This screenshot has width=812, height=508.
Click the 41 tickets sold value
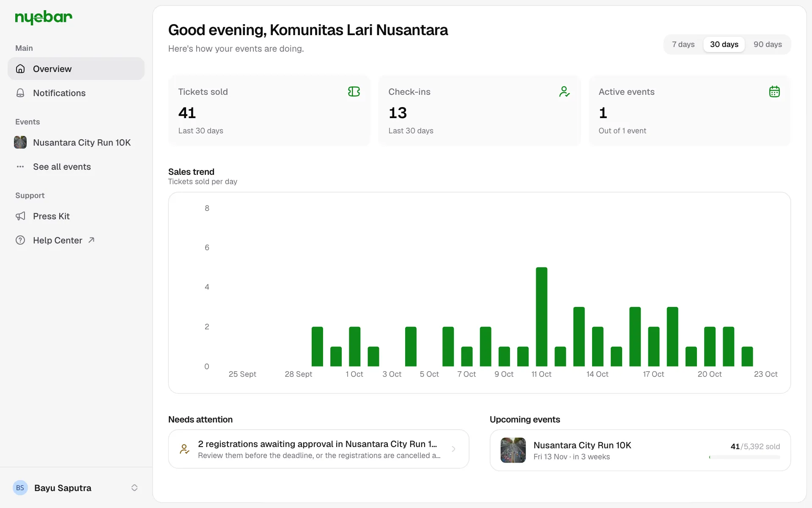[x=187, y=113]
